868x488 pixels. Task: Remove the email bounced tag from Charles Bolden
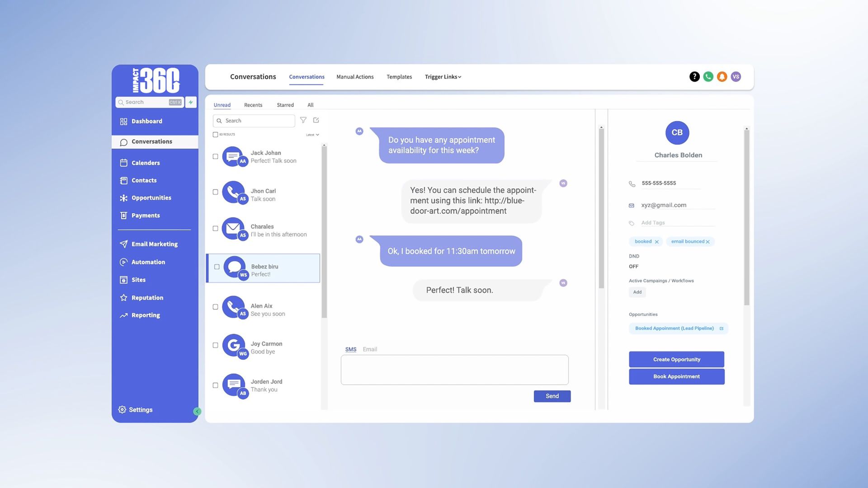tap(708, 241)
